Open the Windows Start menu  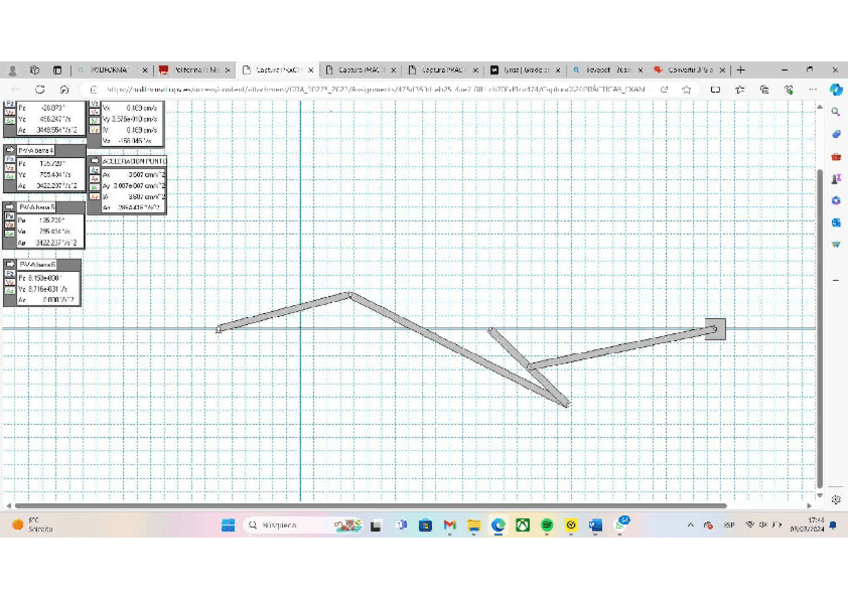coord(228,525)
